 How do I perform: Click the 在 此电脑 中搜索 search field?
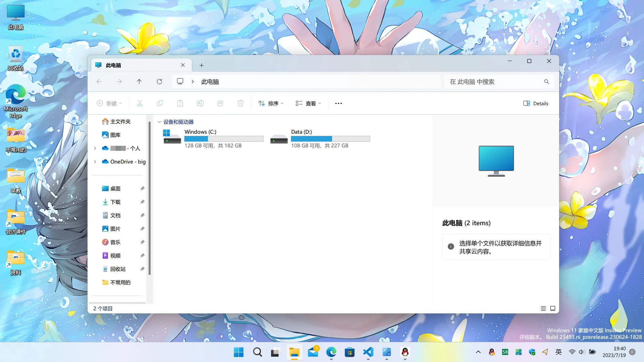[493, 82]
